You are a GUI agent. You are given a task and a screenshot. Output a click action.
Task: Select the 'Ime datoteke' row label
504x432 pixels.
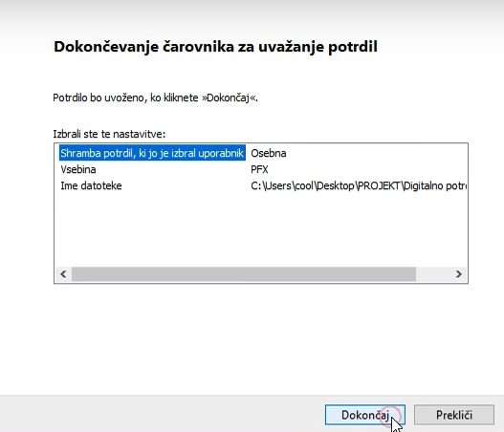pyautogui.click(x=91, y=185)
